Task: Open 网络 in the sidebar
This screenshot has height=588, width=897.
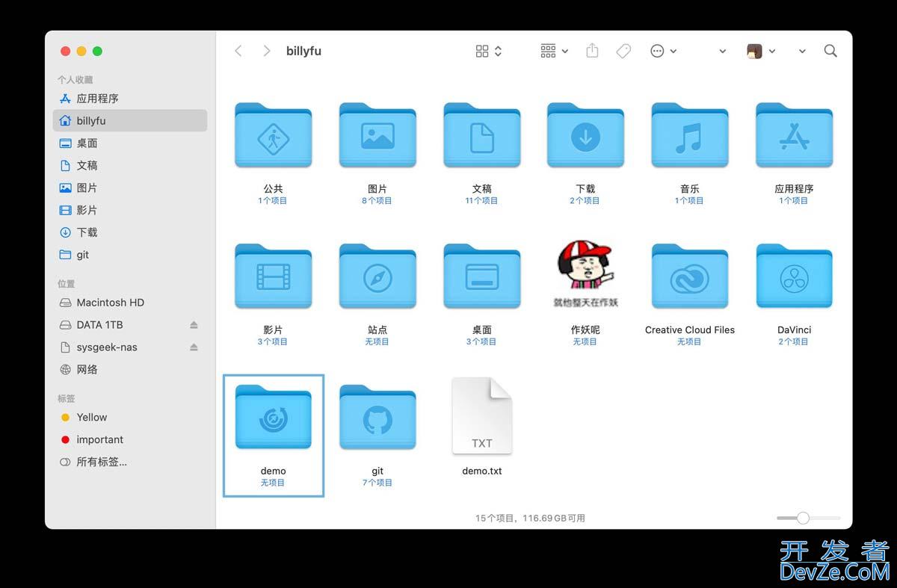Action: pos(130,370)
